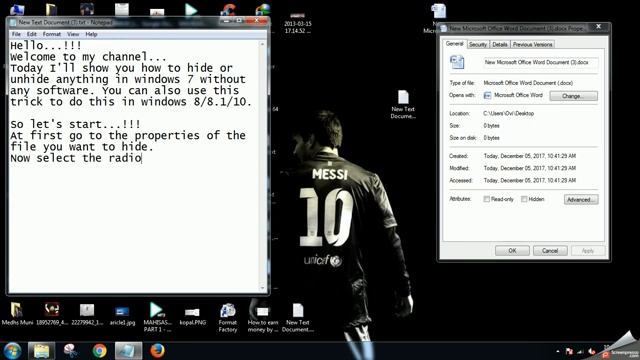Open Windows Explorer from taskbar
640x360 pixels.
click(41, 351)
